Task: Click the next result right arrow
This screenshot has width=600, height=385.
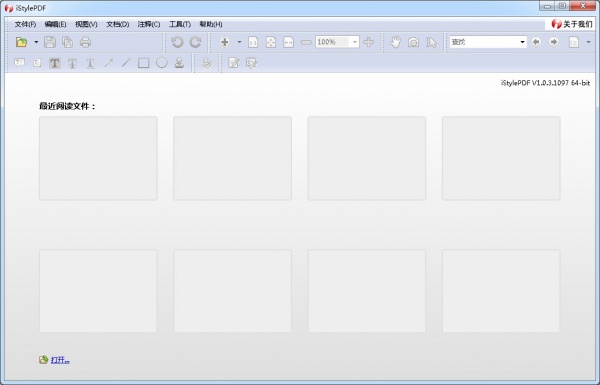Action: click(554, 42)
